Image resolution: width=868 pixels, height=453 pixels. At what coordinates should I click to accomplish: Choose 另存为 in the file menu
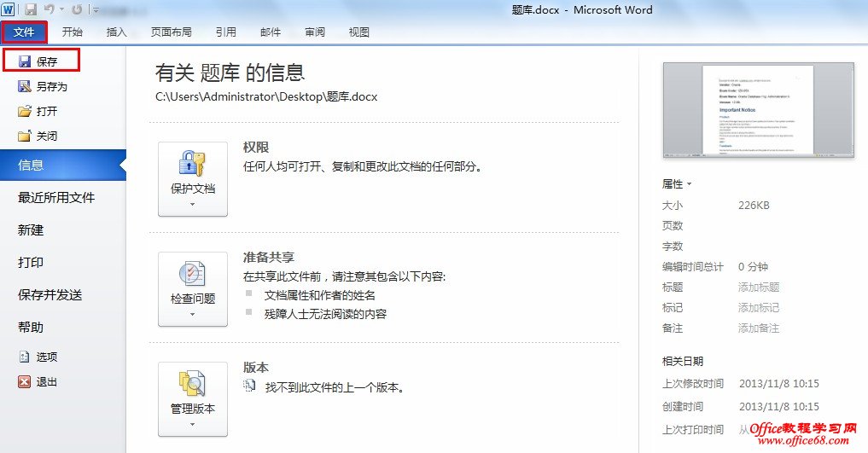click(43, 86)
